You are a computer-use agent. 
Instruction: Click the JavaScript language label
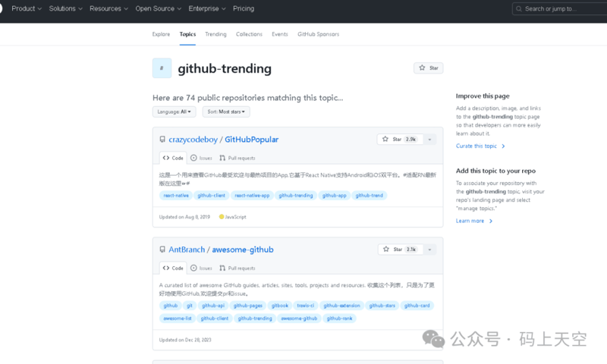[x=233, y=217]
